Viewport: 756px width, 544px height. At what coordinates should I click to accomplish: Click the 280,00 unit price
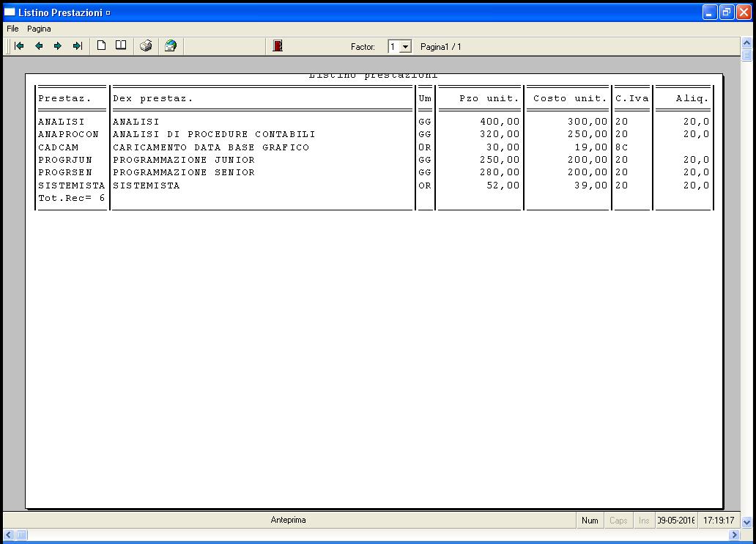[x=500, y=172]
